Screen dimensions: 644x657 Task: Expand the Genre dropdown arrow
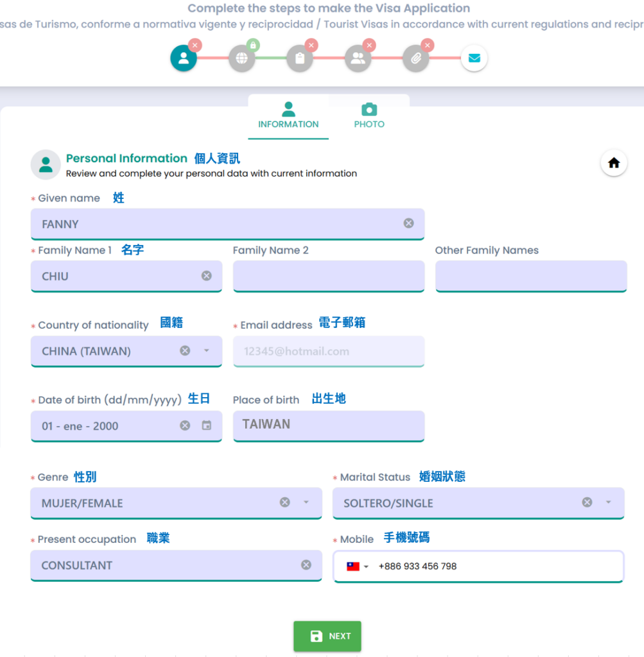click(306, 502)
